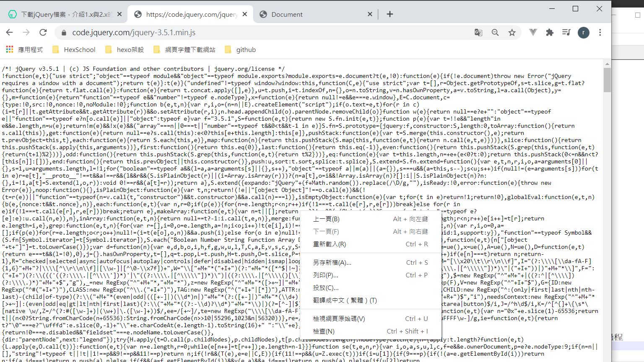The image size is (644, 362).
Task: Go back using the browser back arrow
Action: [10, 32]
